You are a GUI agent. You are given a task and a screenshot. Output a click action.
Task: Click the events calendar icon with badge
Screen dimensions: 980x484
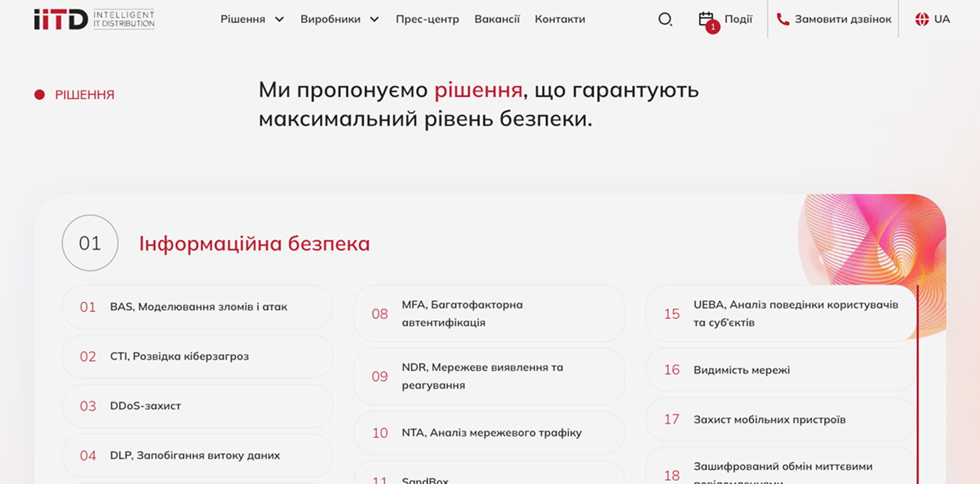pyautogui.click(x=707, y=20)
